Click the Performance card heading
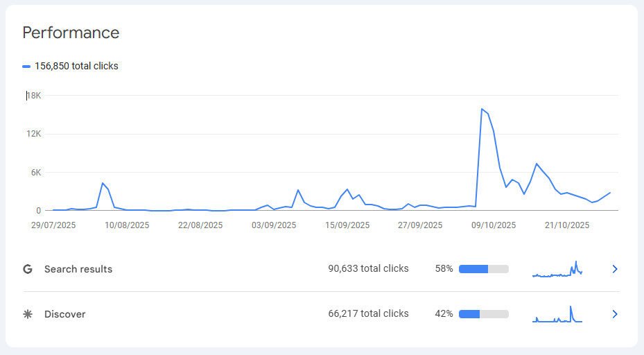 coord(71,33)
